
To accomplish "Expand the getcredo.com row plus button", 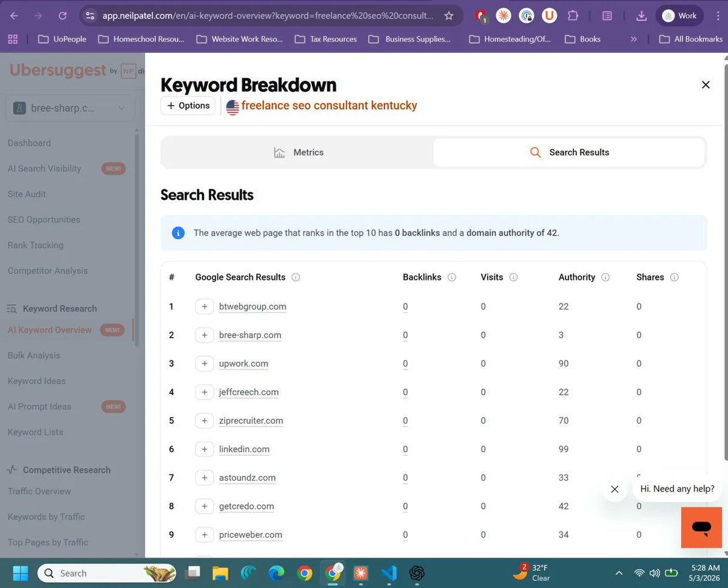I will (x=204, y=506).
